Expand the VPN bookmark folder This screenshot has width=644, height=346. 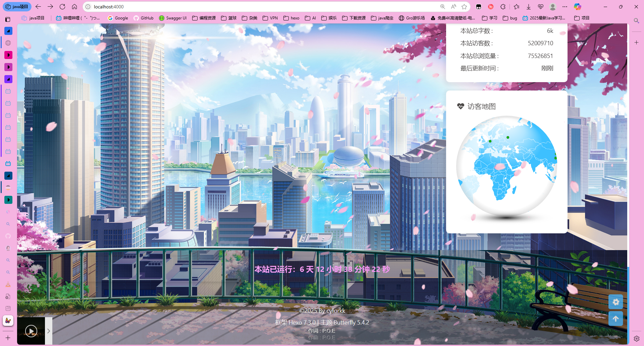click(x=270, y=18)
